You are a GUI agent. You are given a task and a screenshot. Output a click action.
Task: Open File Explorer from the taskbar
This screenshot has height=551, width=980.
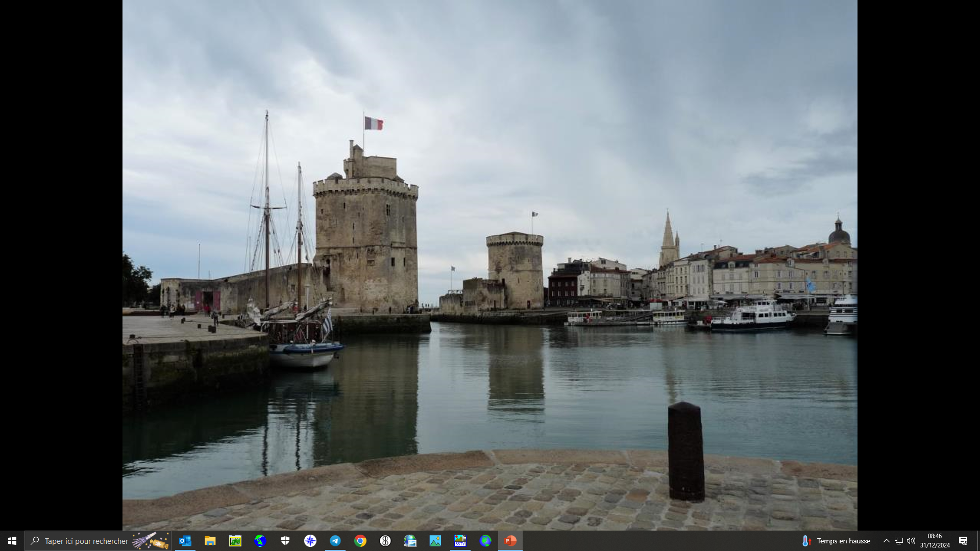point(210,541)
